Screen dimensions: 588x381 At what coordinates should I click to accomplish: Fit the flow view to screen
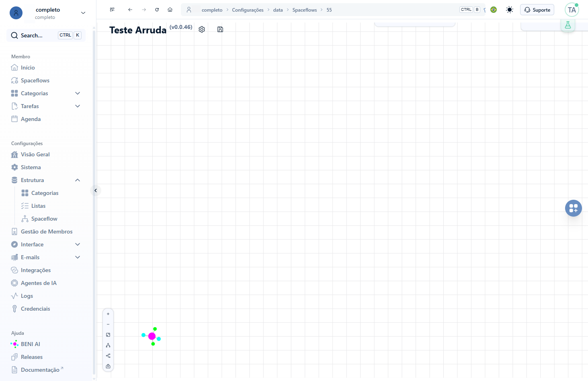point(108,335)
